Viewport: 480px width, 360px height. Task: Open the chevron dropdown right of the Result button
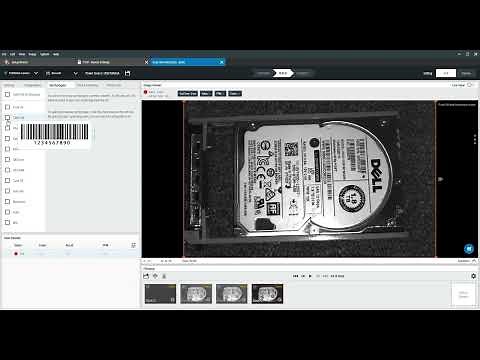tap(76, 73)
